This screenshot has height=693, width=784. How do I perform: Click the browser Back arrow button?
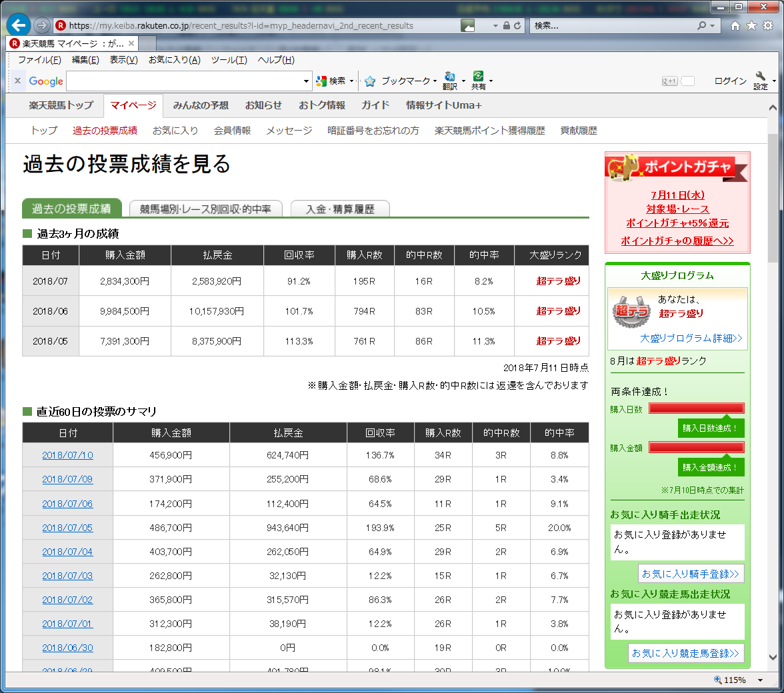tap(19, 25)
